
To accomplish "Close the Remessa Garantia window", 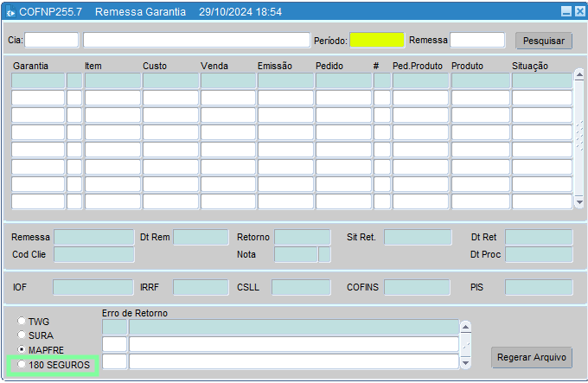I will [579, 12].
